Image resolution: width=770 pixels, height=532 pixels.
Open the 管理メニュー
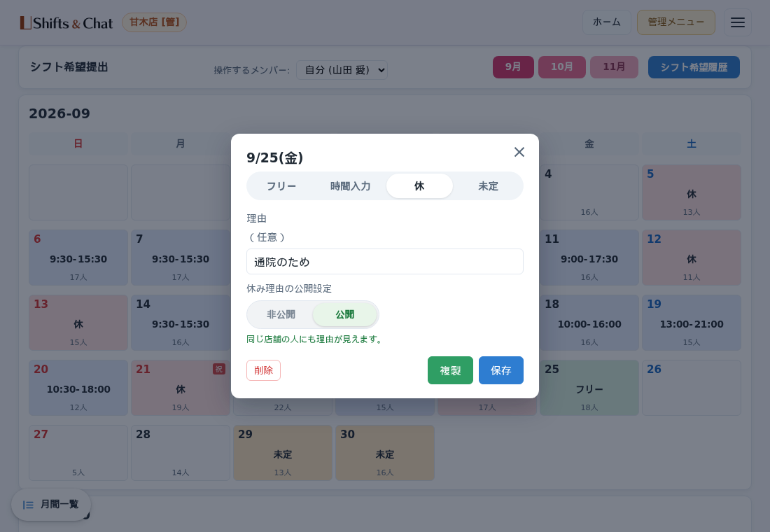tap(675, 22)
